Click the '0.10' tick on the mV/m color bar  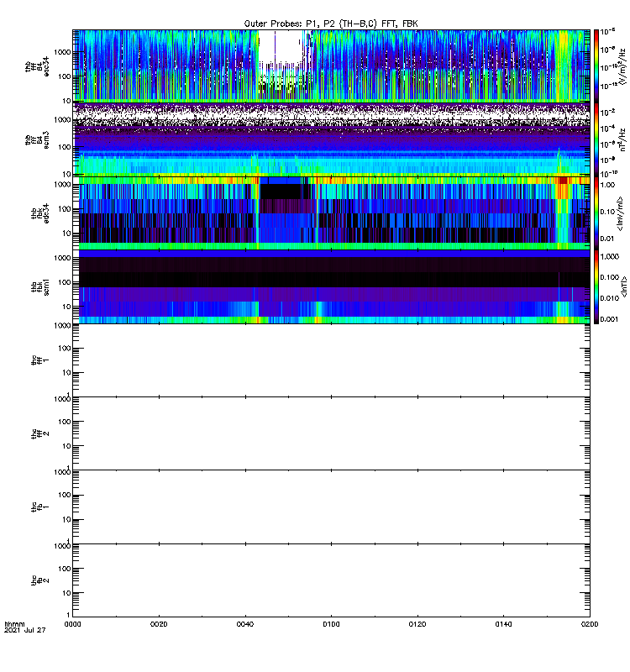point(607,212)
